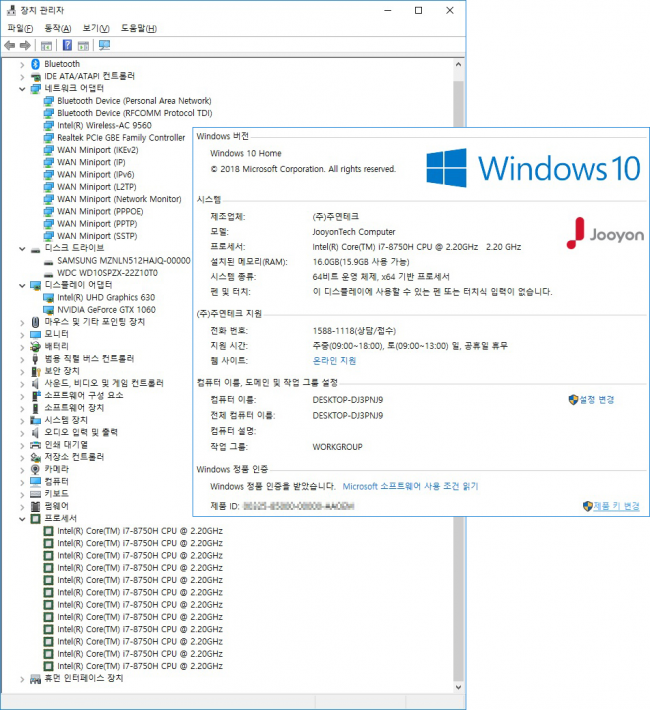
Task: Click the Back arrow in the toolbar
Action: (9, 46)
